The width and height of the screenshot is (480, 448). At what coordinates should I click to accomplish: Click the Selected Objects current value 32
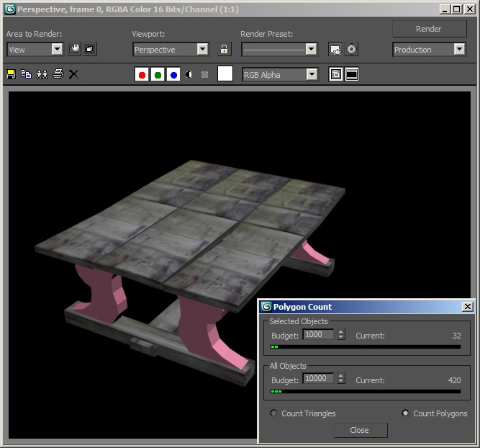pyautogui.click(x=457, y=336)
